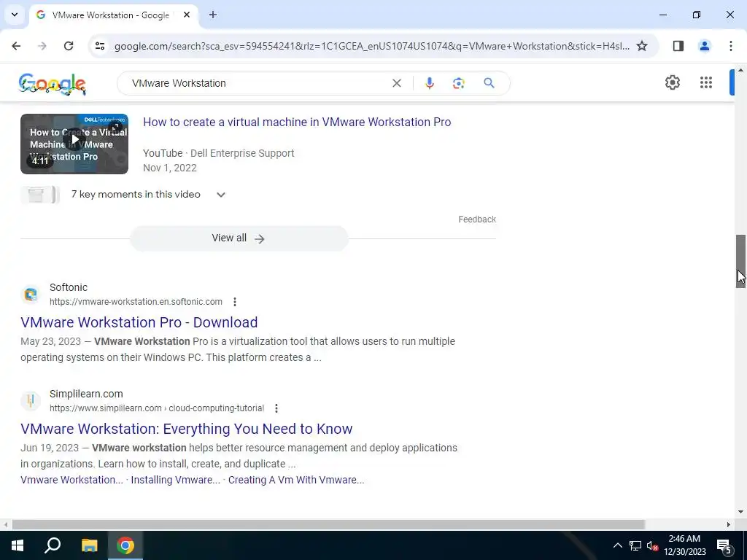Click the muted volume tray icon

click(653, 545)
